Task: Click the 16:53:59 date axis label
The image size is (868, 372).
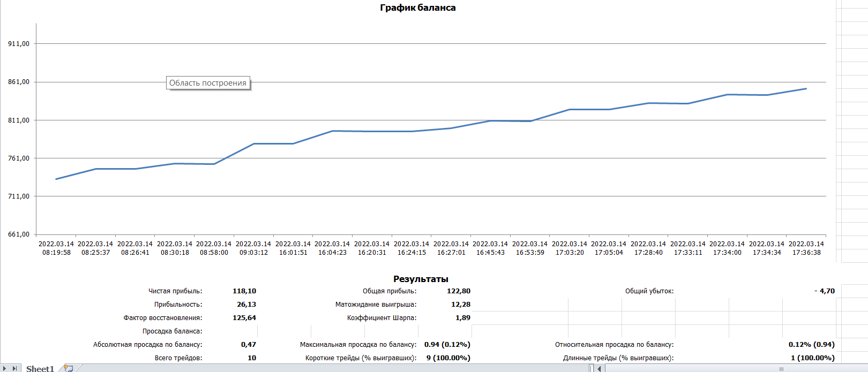Action: 530,248
